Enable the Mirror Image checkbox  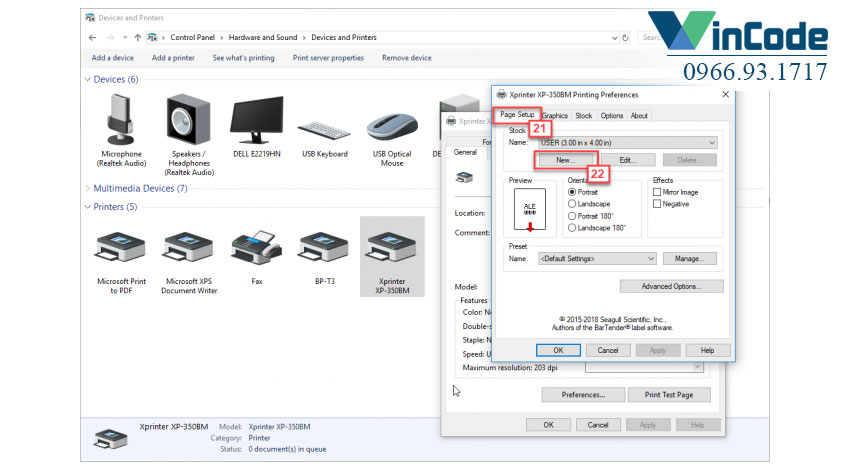click(657, 192)
